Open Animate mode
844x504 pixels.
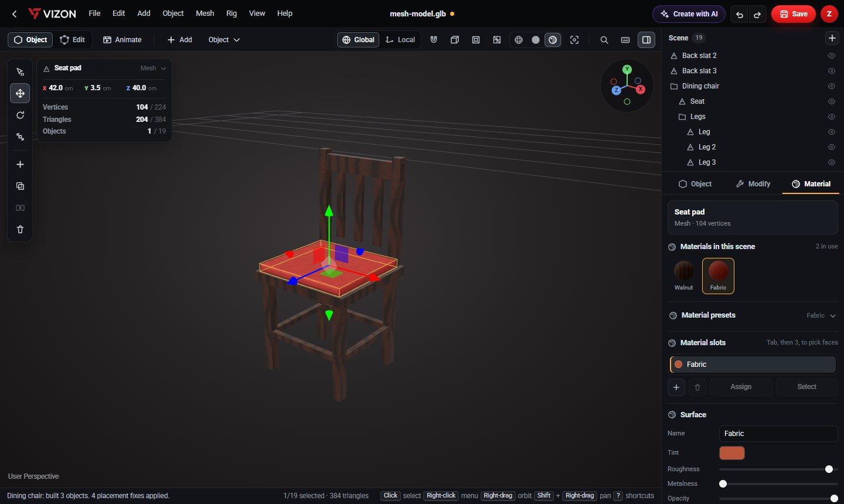pos(122,40)
